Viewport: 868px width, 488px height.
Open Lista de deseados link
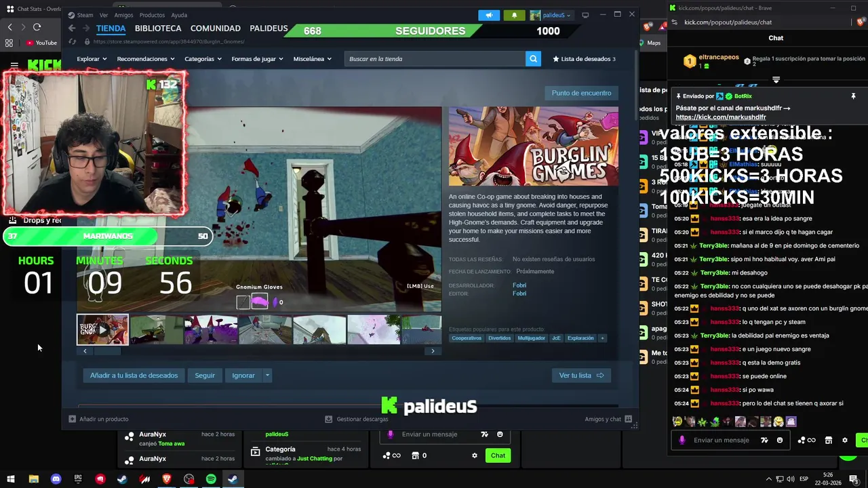[x=584, y=59]
